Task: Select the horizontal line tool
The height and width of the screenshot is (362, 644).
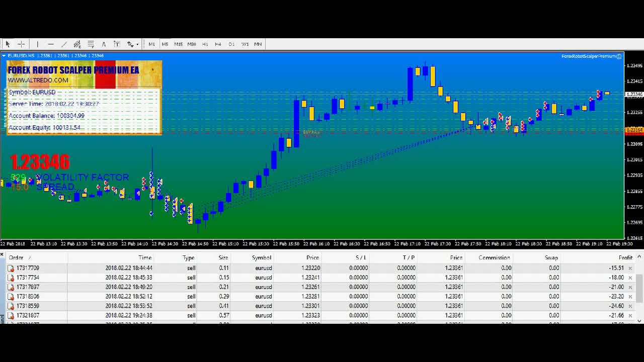Action: [x=50, y=44]
